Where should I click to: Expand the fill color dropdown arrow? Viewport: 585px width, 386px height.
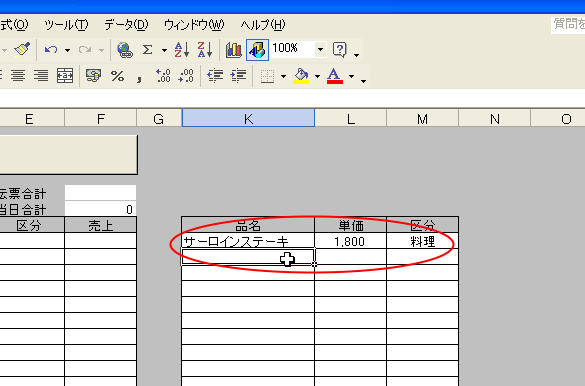click(317, 76)
